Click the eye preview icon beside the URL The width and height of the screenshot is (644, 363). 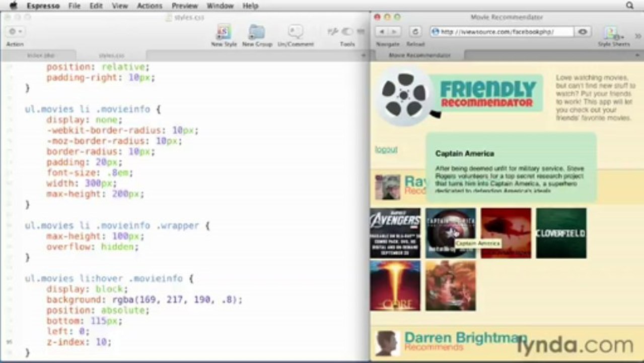(x=583, y=32)
